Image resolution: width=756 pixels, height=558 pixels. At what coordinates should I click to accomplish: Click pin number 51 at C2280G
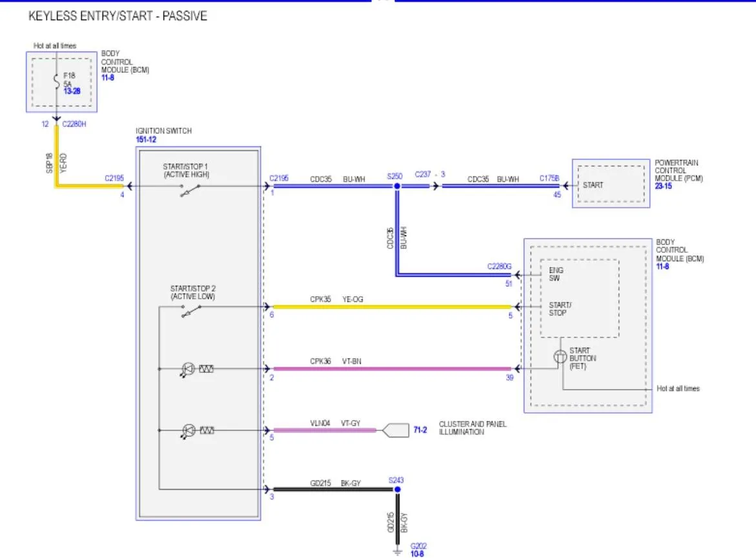coord(509,284)
